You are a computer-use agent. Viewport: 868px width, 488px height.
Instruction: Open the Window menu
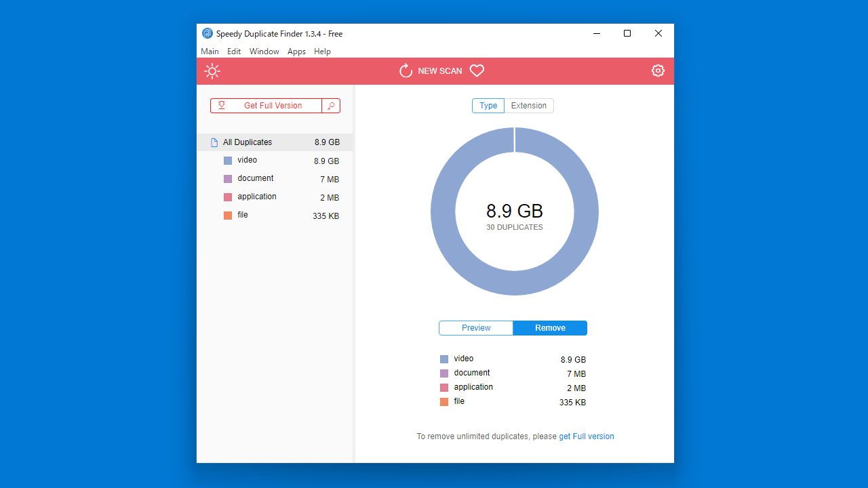(x=264, y=52)
